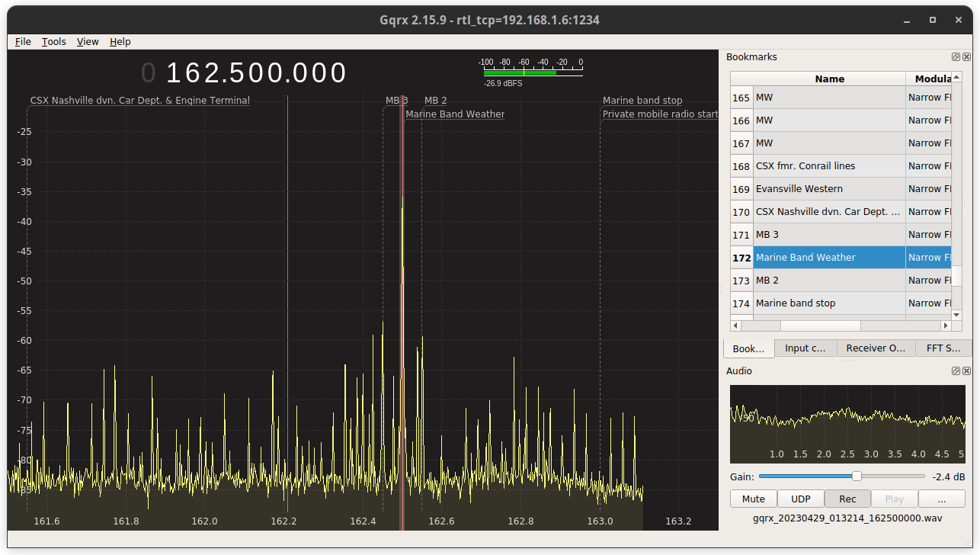Screen dimensions: 980x555
Task: Stop recording with the Rec button
Action: [847, 498]
